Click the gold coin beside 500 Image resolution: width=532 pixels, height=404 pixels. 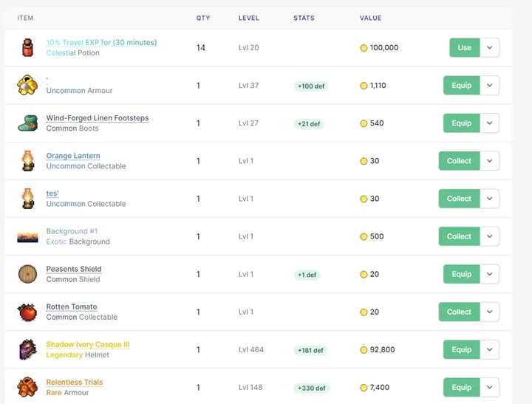coord(364,236)
